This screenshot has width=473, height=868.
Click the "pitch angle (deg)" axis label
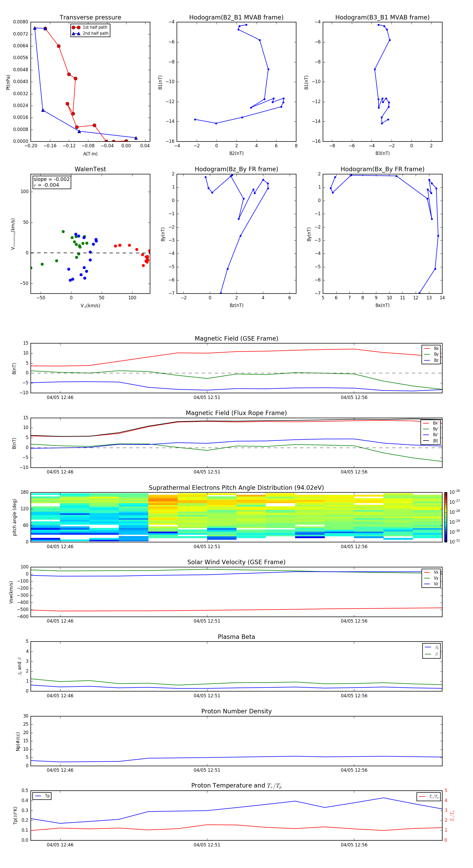14,517
